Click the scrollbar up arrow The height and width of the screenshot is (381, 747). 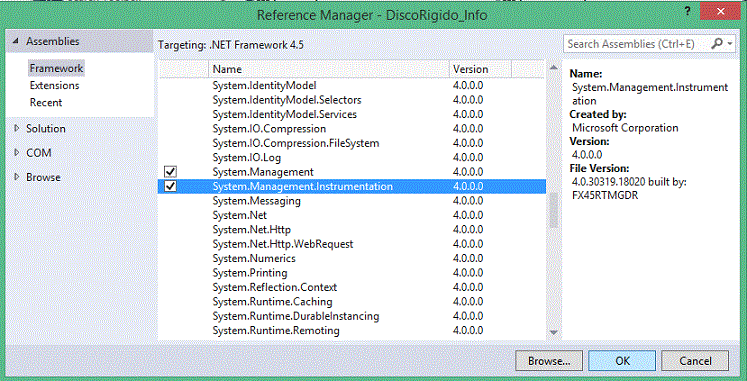tap(553, 68)
